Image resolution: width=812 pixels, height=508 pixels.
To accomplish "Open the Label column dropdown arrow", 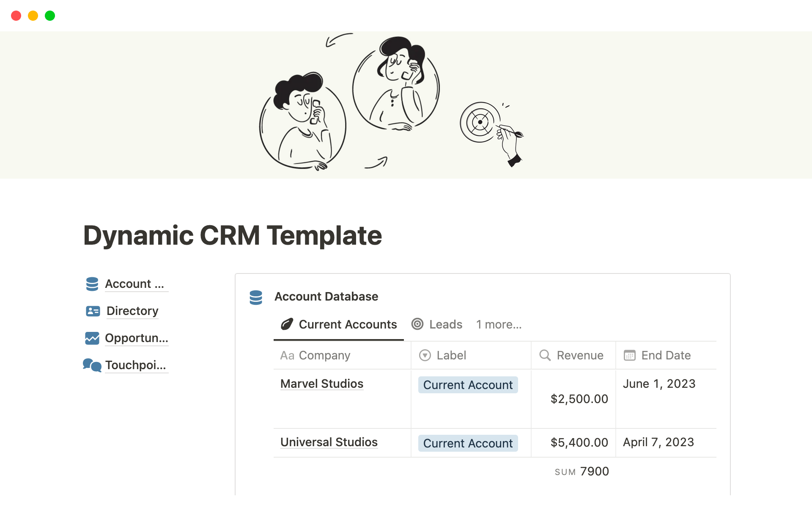I will pyautogui.click(x=425, y=356).
